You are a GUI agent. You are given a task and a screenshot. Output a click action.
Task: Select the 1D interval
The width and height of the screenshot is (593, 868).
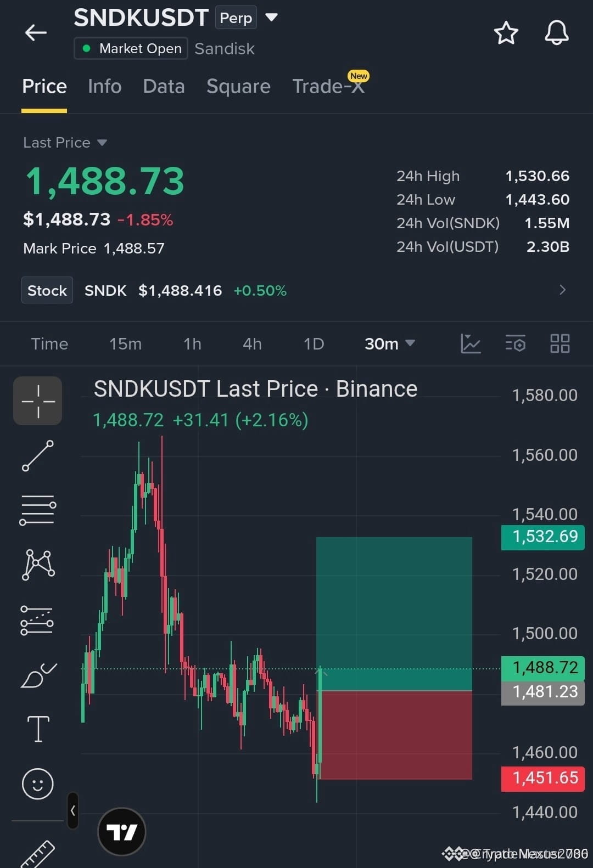point(314,344)
